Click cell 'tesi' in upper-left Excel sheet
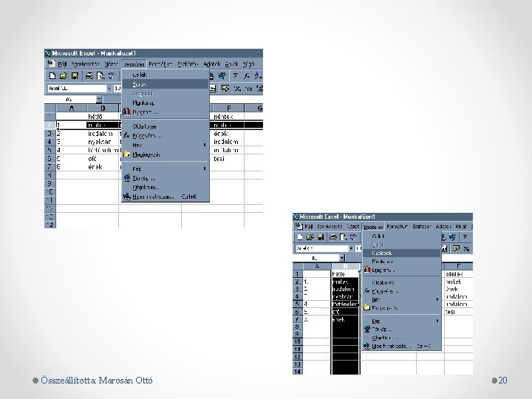The image size is (532, 399). [x=228, y=158]
